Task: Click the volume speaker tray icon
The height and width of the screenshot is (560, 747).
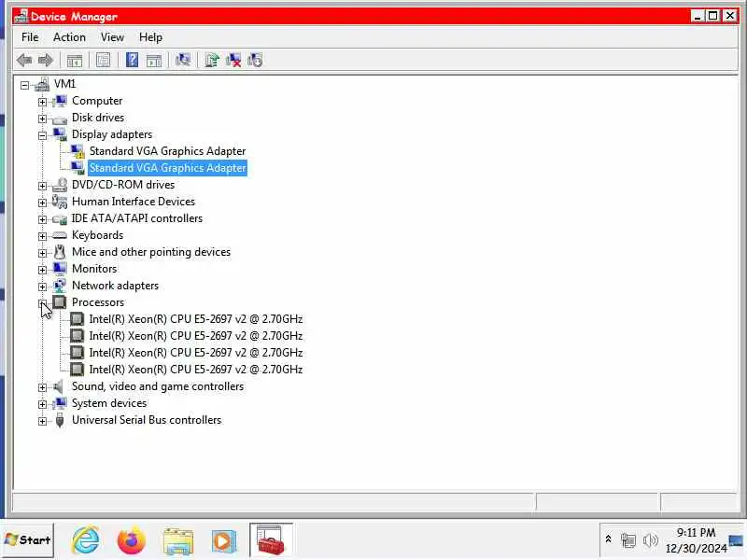Action: point(650,540)
